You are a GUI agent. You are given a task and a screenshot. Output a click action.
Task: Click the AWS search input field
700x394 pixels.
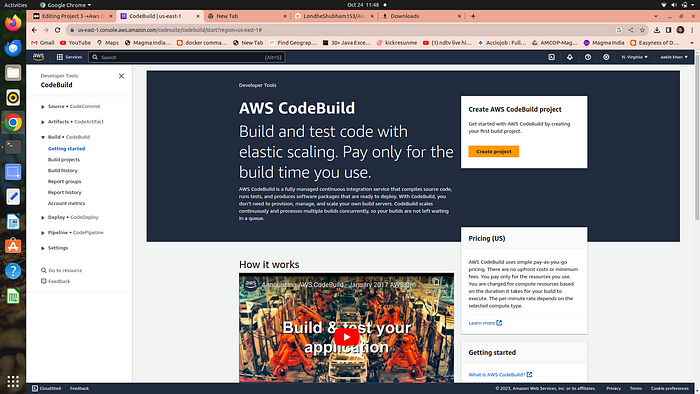point(187,57)
